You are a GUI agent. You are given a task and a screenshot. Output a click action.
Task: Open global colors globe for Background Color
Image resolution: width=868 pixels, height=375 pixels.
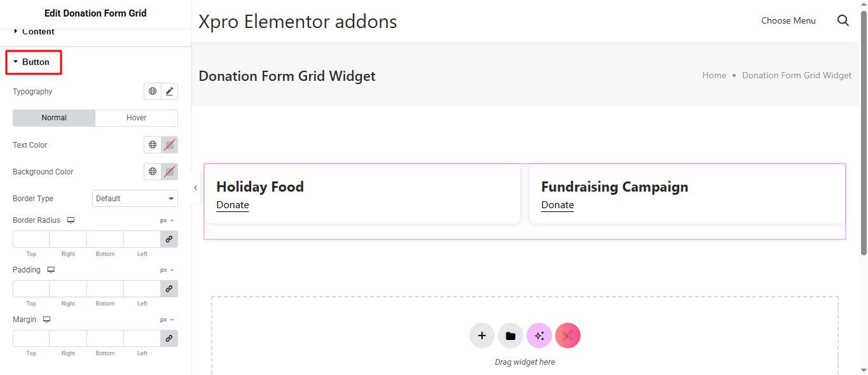tap(153, 172)
